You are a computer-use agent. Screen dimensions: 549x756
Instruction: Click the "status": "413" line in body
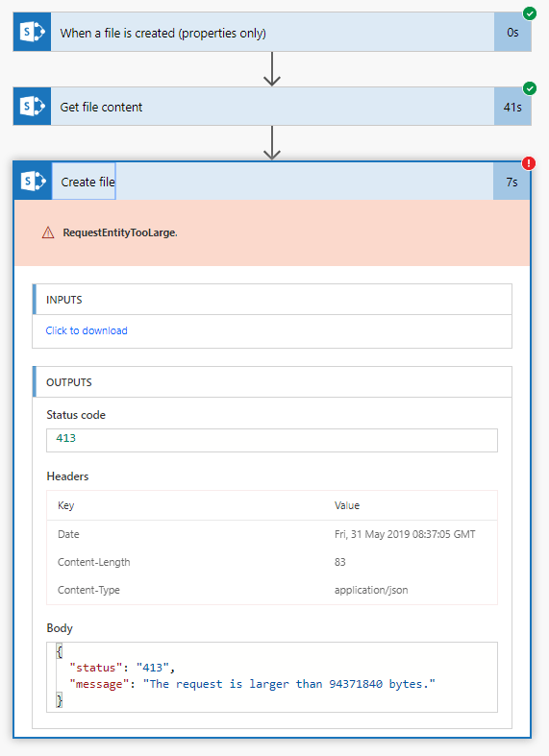point(122,668)
